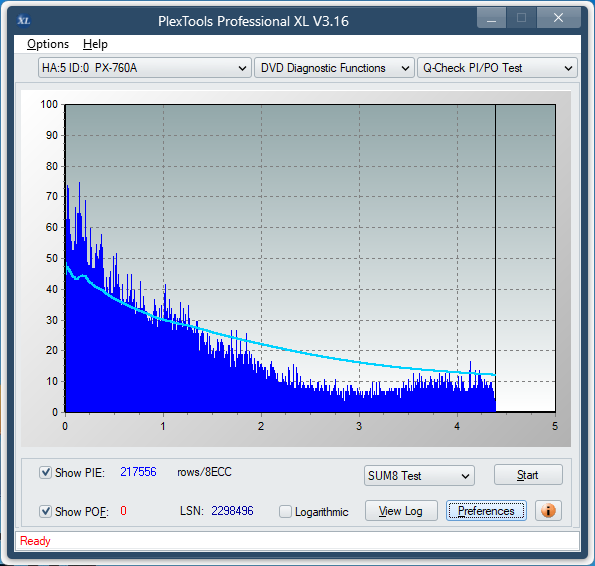
Task: Start the PI/PO test
Action: (x=528, y=475)
